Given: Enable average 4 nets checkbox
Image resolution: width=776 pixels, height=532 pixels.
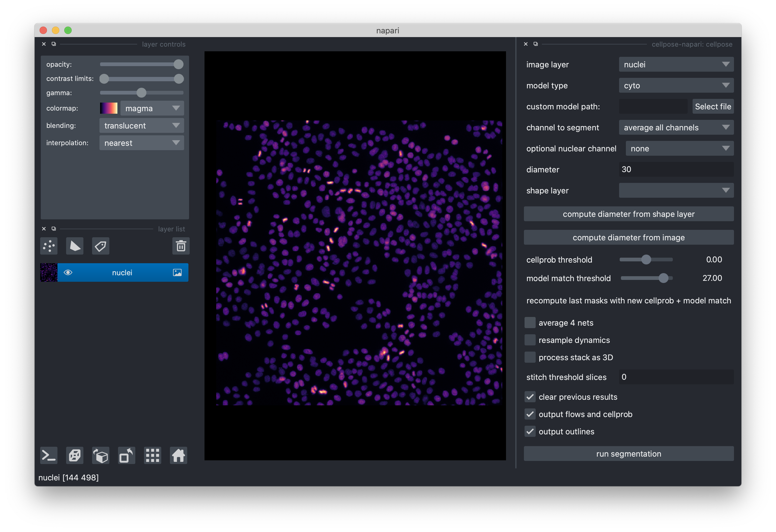Looking at the screenshot, I should pos(530,323).
